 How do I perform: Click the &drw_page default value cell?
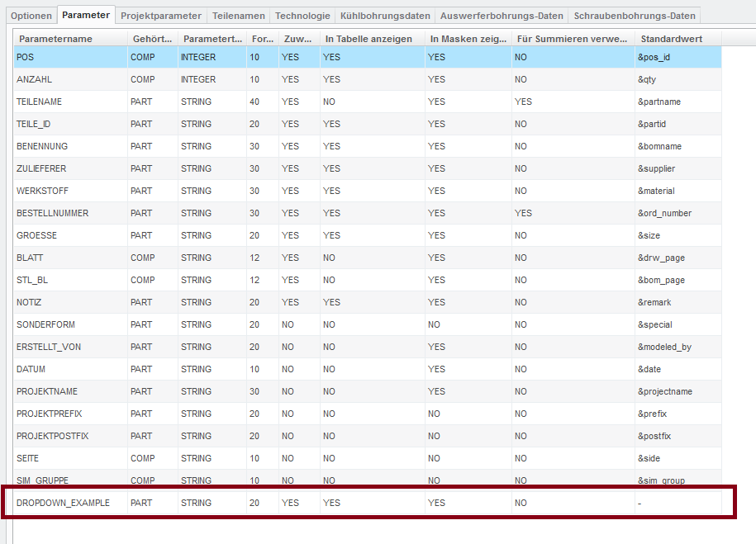tap(678, 258)
